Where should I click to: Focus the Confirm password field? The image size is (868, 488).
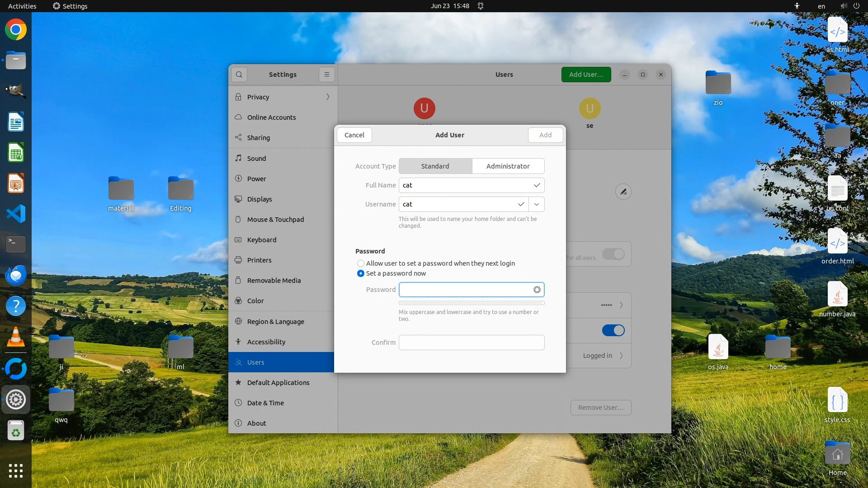click(x=471, y=343)
